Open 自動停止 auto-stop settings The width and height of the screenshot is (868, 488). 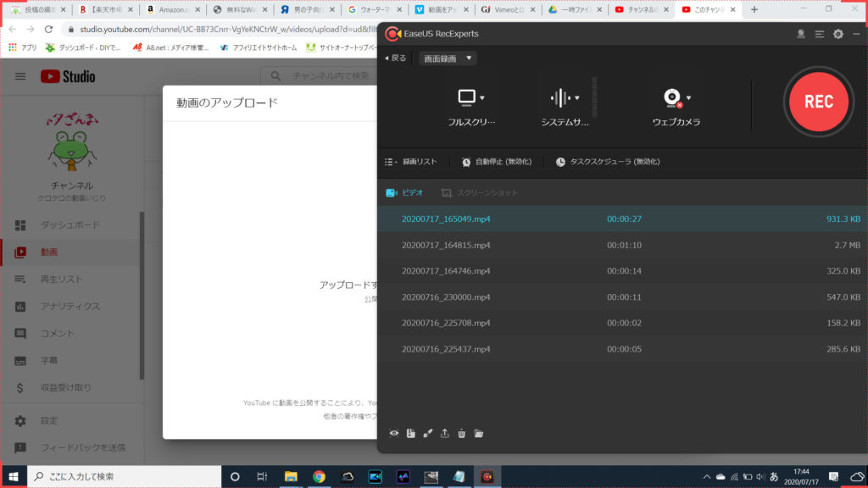(x=497, y=162)
